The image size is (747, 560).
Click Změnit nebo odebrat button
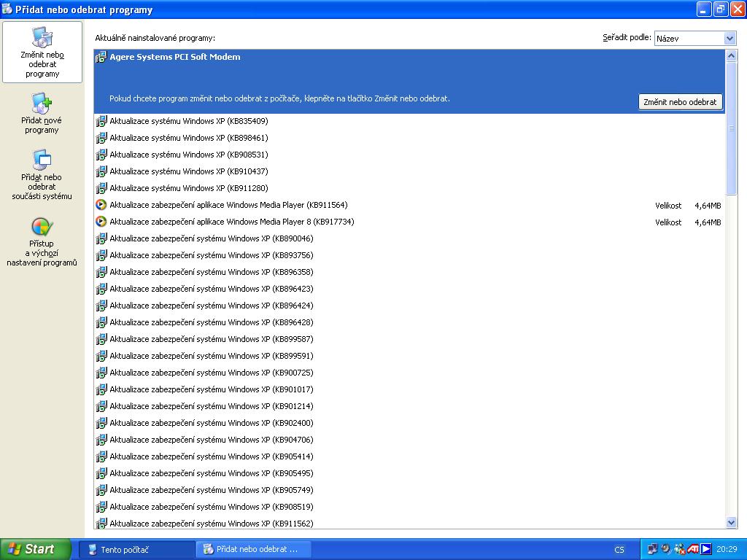tap(680, 102)
